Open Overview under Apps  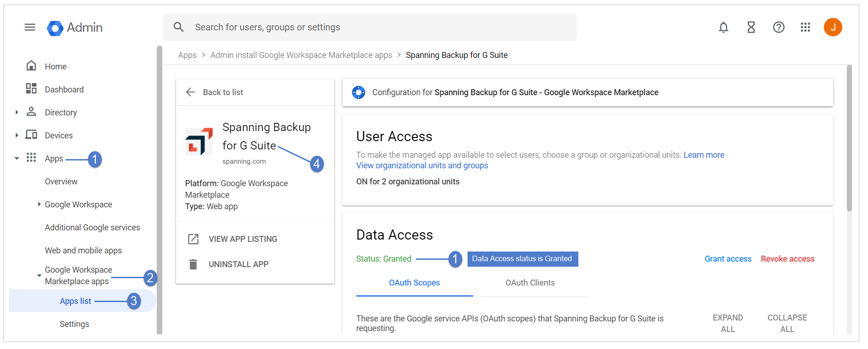61,182
